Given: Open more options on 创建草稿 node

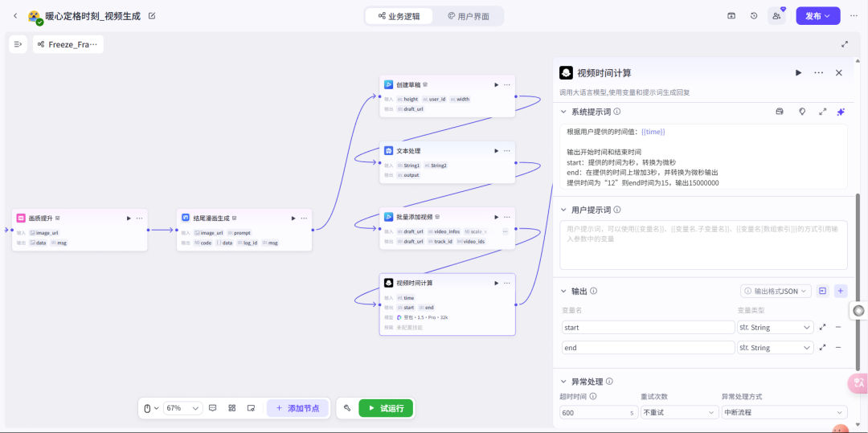Looking at the screenshot, I should pos(507,84).
